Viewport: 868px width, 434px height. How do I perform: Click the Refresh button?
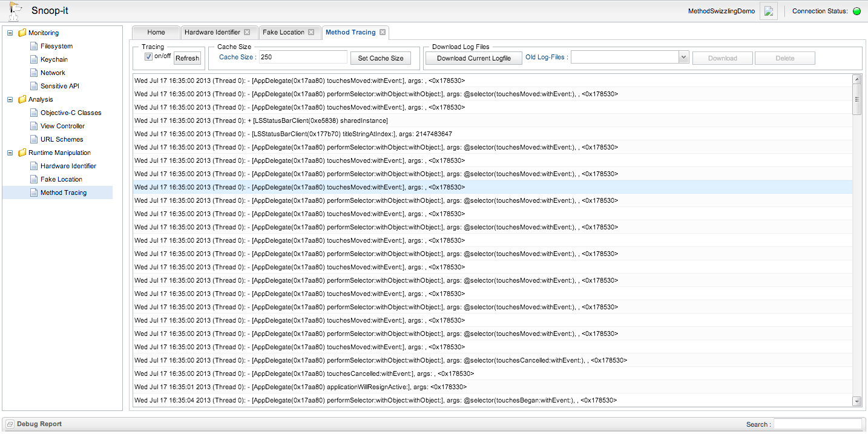[187, 58]
